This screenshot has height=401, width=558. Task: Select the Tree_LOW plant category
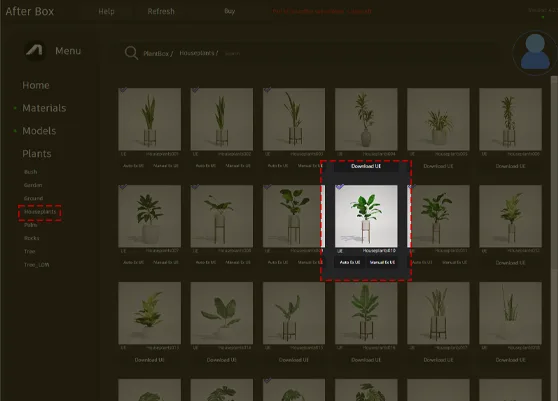click(36, 265)
